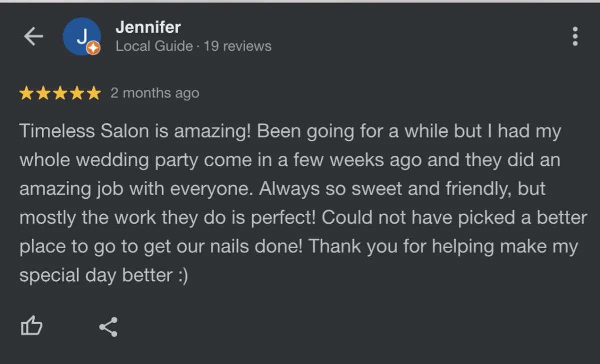
Task: Open reviewer name Jennifer
Action: tap(148, 27)
